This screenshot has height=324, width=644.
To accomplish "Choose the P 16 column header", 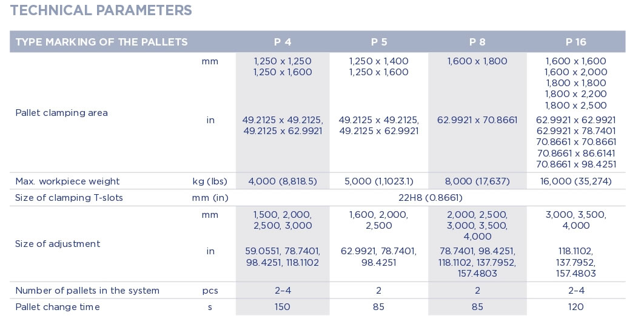I will 575,42.
